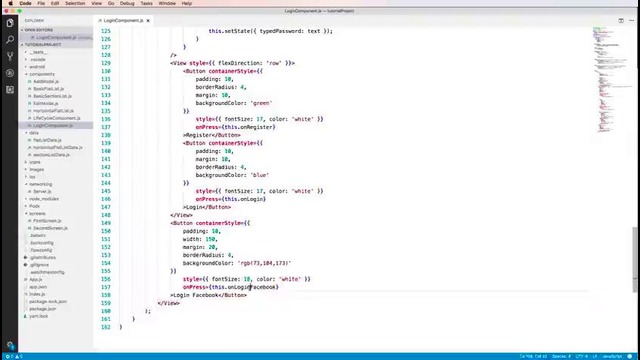Click the feedback smiley in status bar

pyautogui.click(x=630, y=356)
